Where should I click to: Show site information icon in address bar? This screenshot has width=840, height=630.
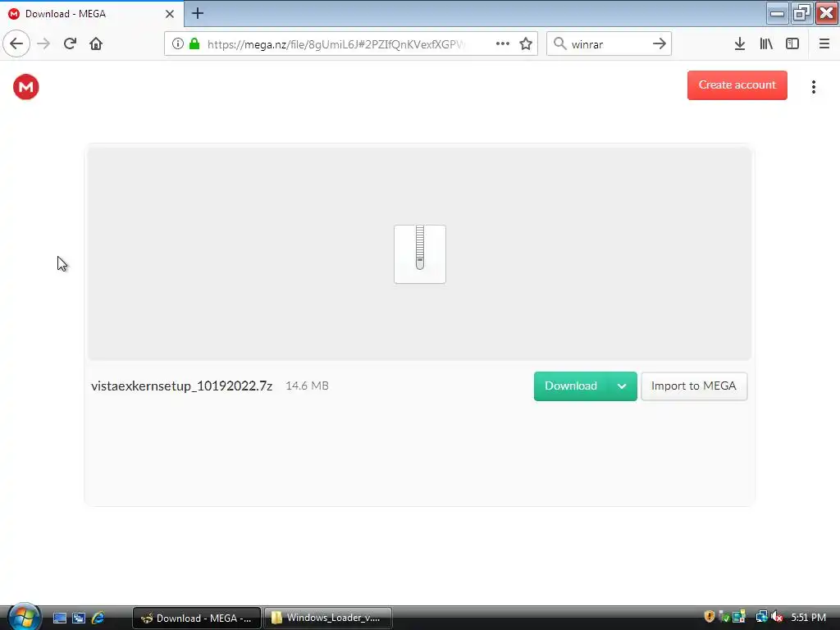178,44
